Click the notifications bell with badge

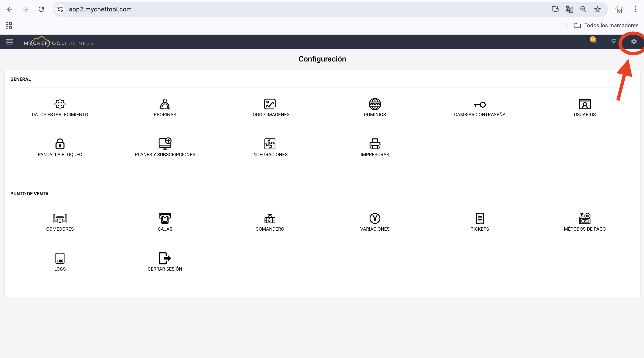coord(594,41)
